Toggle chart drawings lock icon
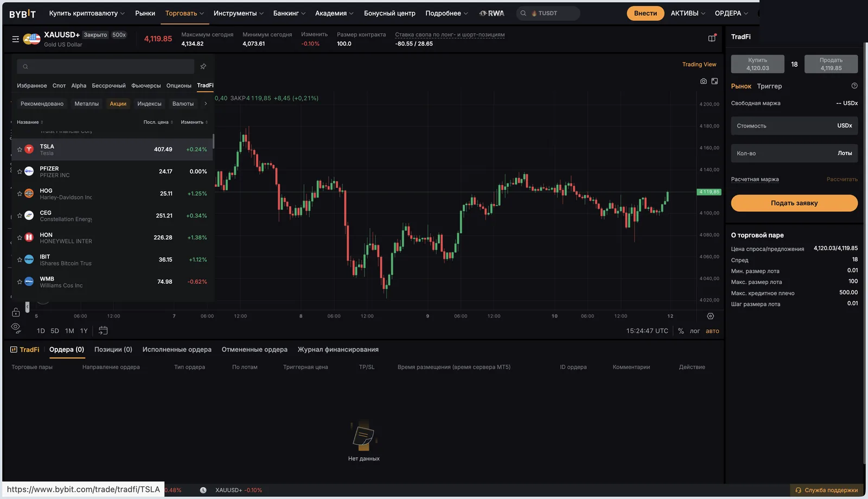The image size is (868, 499). point(16,312)
